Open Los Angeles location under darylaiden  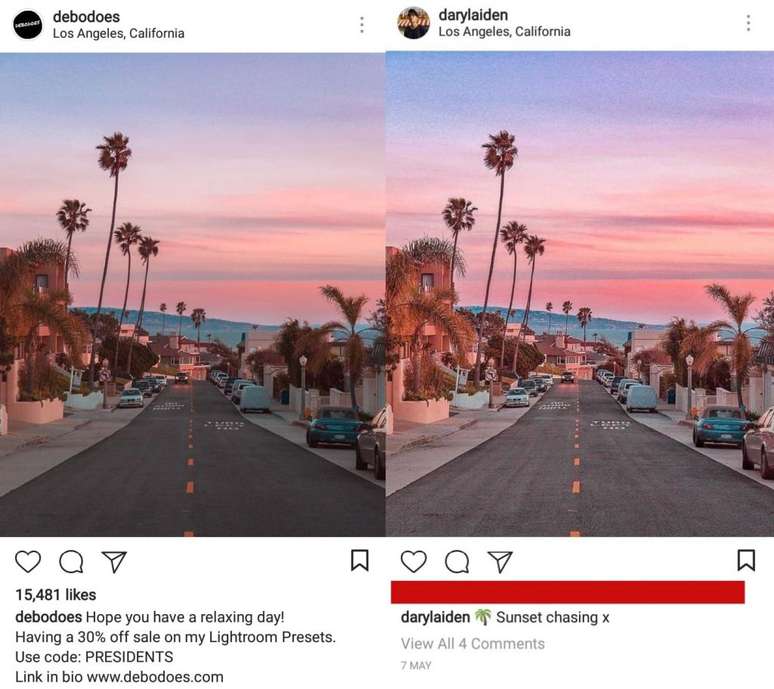(504, 32)
